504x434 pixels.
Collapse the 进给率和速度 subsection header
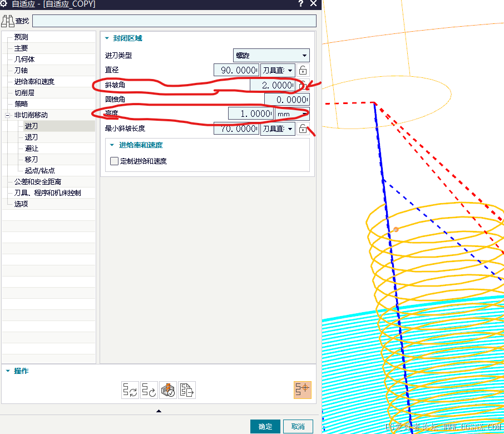(112, 145)
